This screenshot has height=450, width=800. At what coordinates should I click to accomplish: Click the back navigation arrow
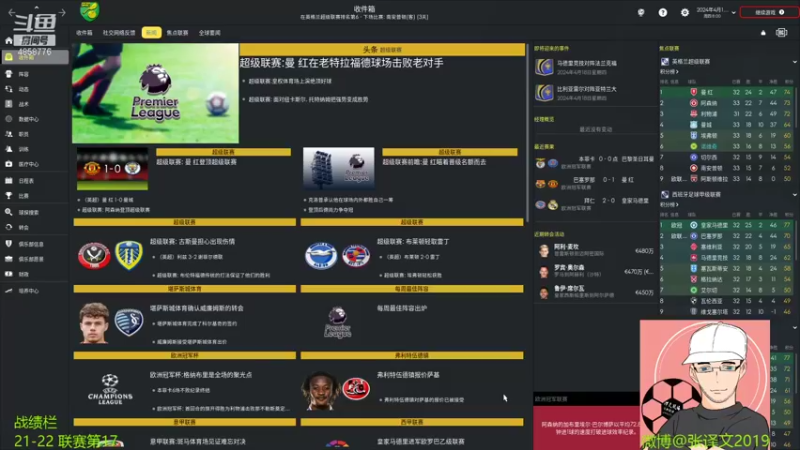(12, 12)
